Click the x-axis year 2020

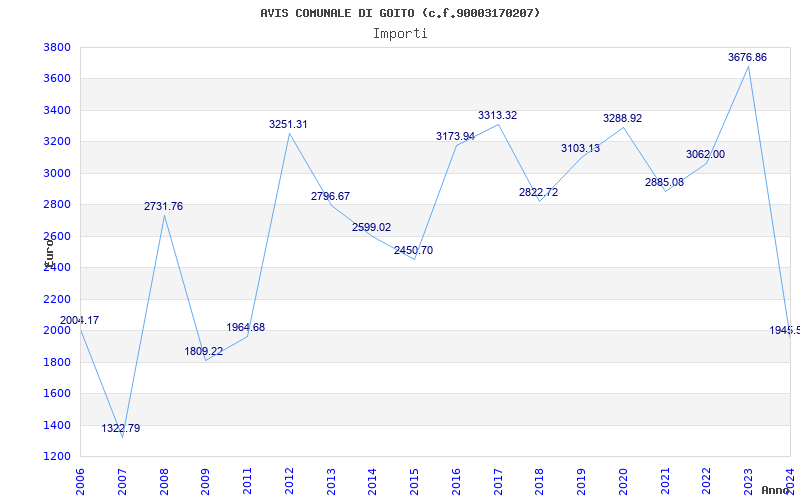[x=623, y=482]
